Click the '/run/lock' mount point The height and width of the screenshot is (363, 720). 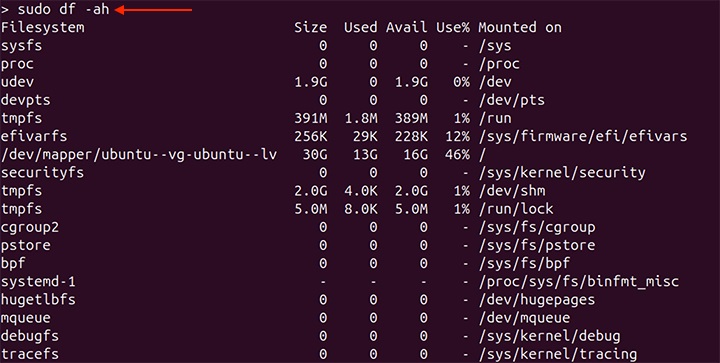tap(516, 209)
